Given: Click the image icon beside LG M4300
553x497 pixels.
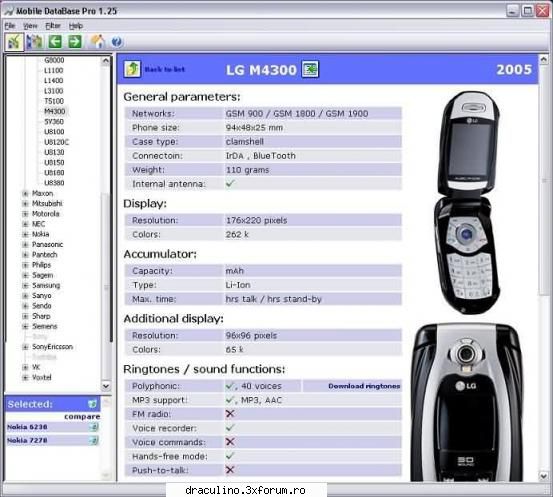Looking at the screenshot, I should 310,69.
